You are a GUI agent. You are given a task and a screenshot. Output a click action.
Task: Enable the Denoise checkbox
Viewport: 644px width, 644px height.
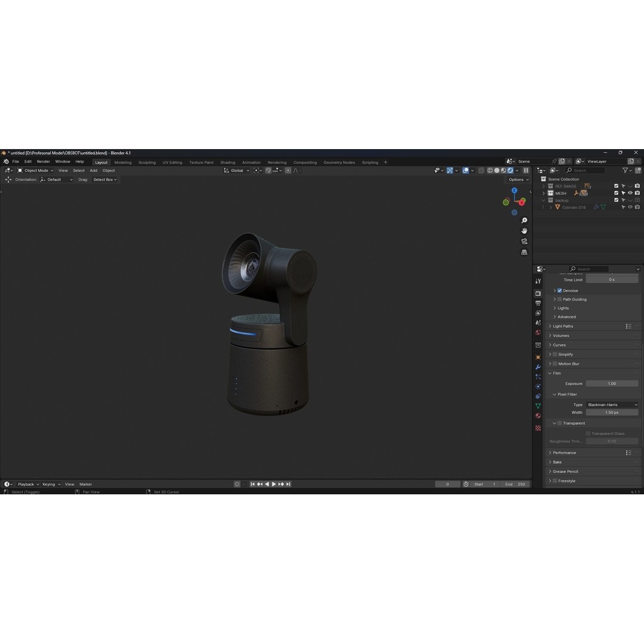coord(559,290)
